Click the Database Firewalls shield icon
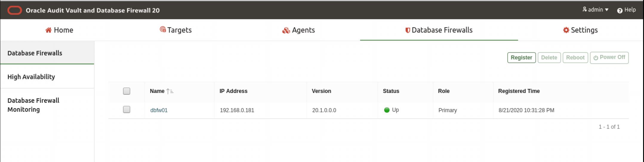Screen dimensions: 644x162 point(407,30)
